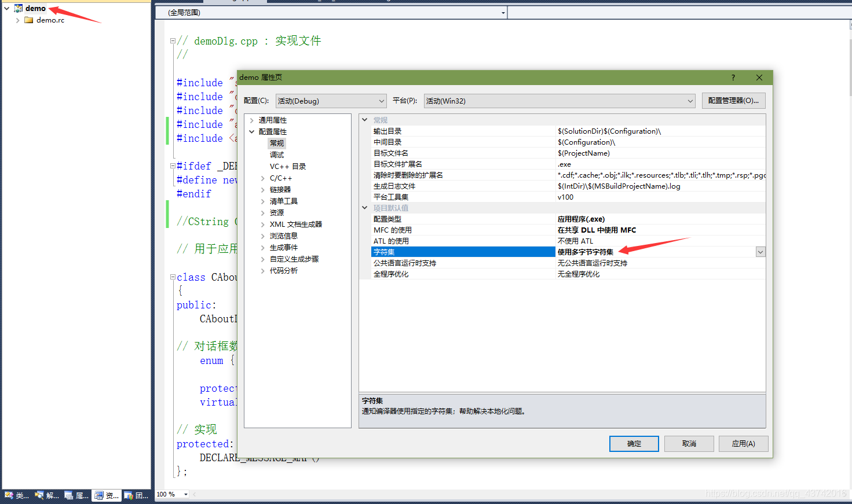Select VC++ 目录 in the property tree
This screenshot has width=852, height=504.
coord(288,166)
